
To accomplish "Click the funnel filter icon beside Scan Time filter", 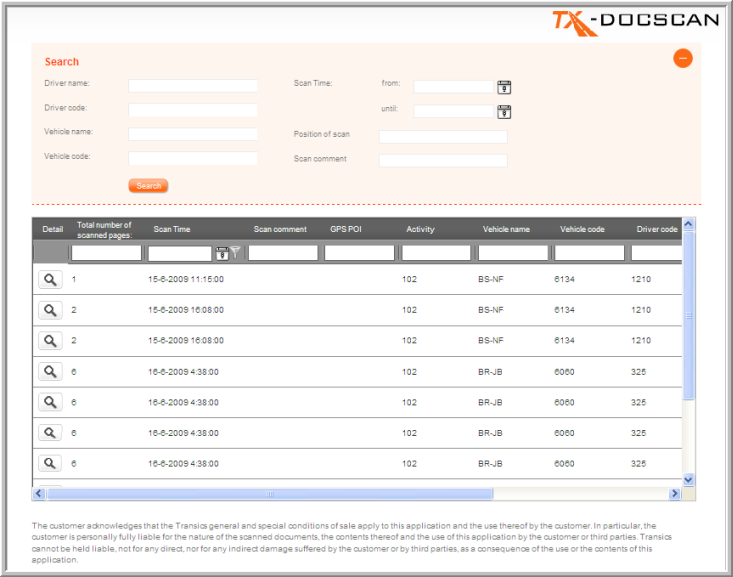I will 236,253.
